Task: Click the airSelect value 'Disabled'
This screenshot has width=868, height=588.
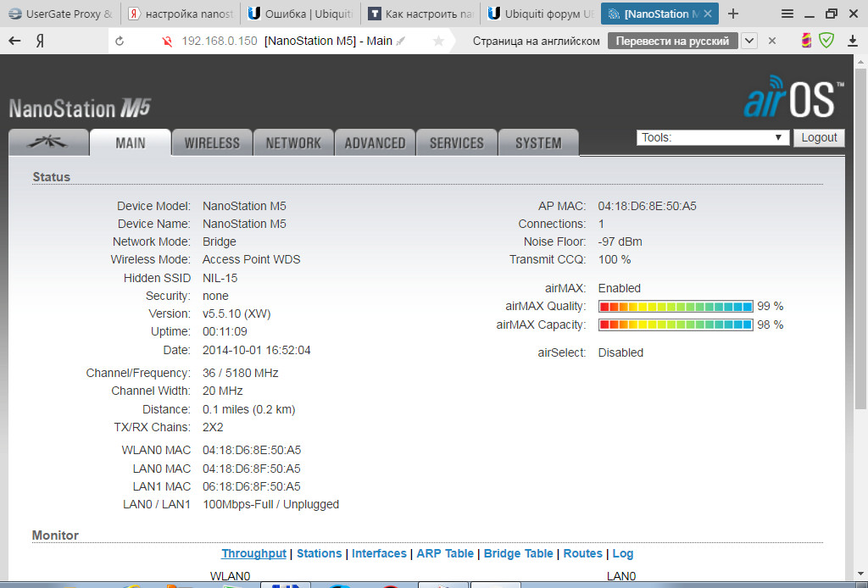Action: (x=620, y=353)
